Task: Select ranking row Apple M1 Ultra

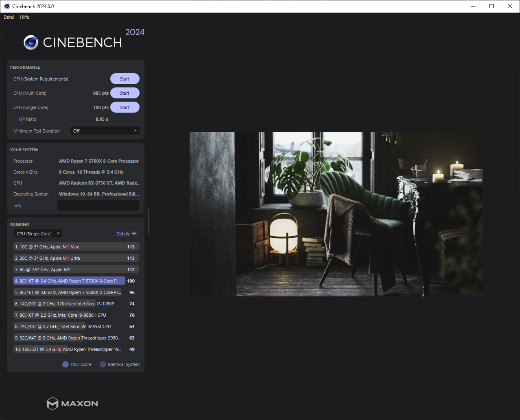Action: (76, 258)
